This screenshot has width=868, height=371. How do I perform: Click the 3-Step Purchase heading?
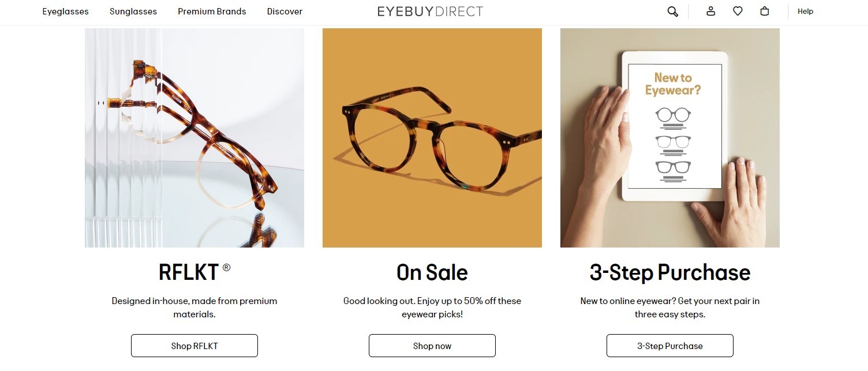pyautogui.click(x=669, y=272)
